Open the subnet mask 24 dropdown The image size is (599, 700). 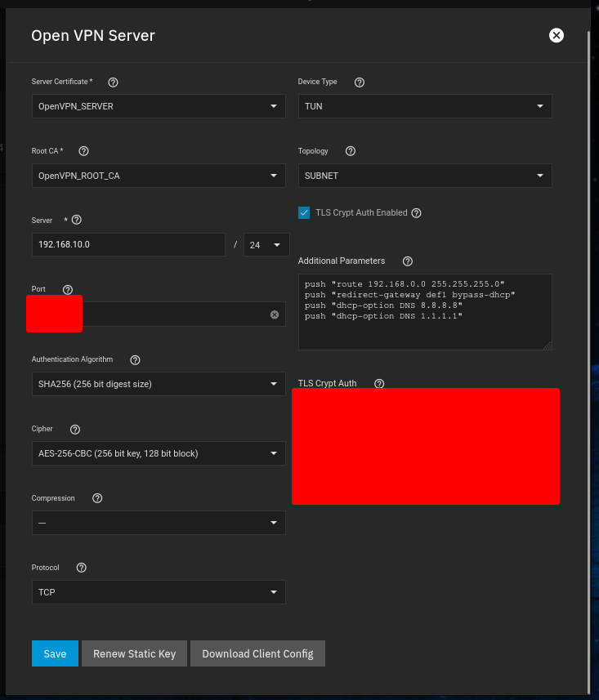click(x=266, y=245)
